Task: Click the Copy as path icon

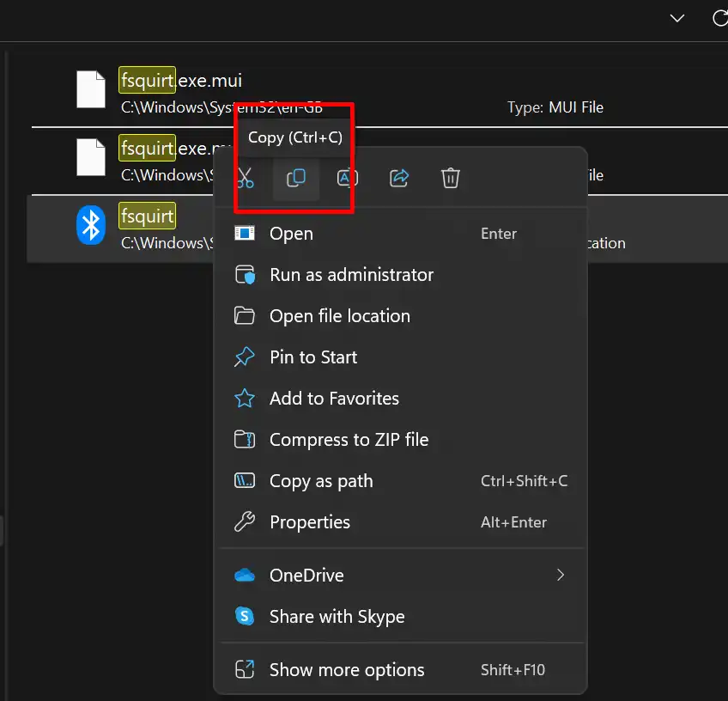Action: 245,480
